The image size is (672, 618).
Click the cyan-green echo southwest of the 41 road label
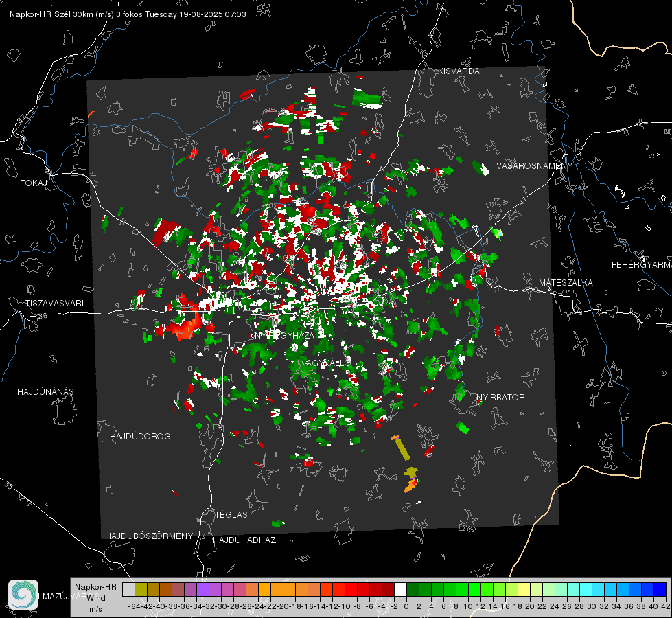click(x=497, y=233)
